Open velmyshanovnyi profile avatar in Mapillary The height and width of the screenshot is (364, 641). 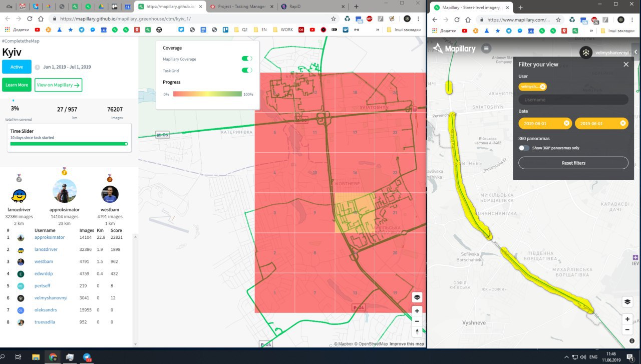click(x=586, y=53)
